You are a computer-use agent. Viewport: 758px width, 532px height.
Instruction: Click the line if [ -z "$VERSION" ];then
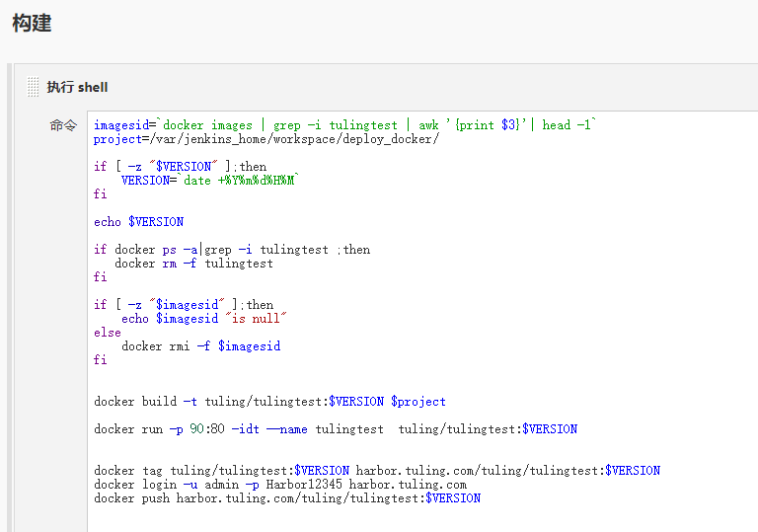(180, 167)
